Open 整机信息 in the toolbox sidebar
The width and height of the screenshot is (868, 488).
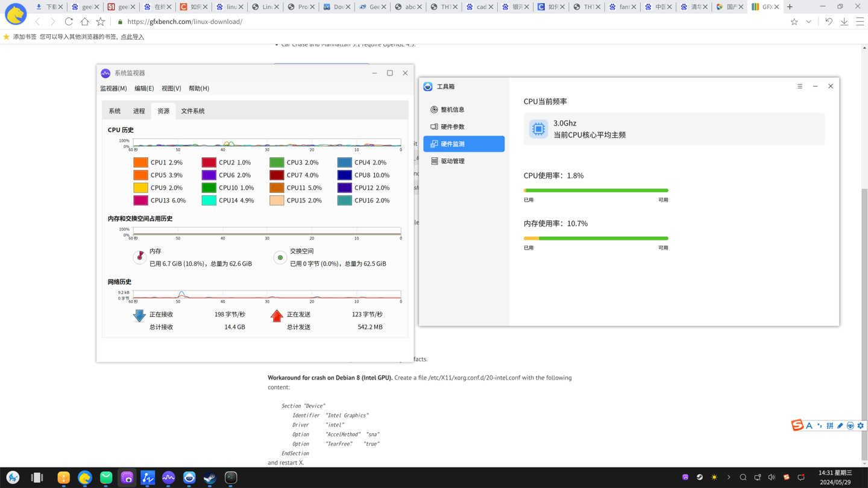(x=452, y=110)
